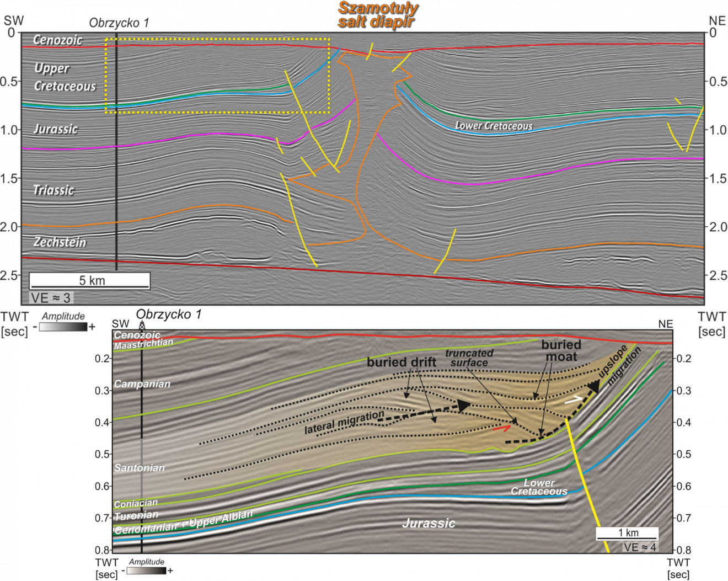This screenshot has width=728, height=581.
Task: Select the Triassic layer label
Action: point(53,190)
